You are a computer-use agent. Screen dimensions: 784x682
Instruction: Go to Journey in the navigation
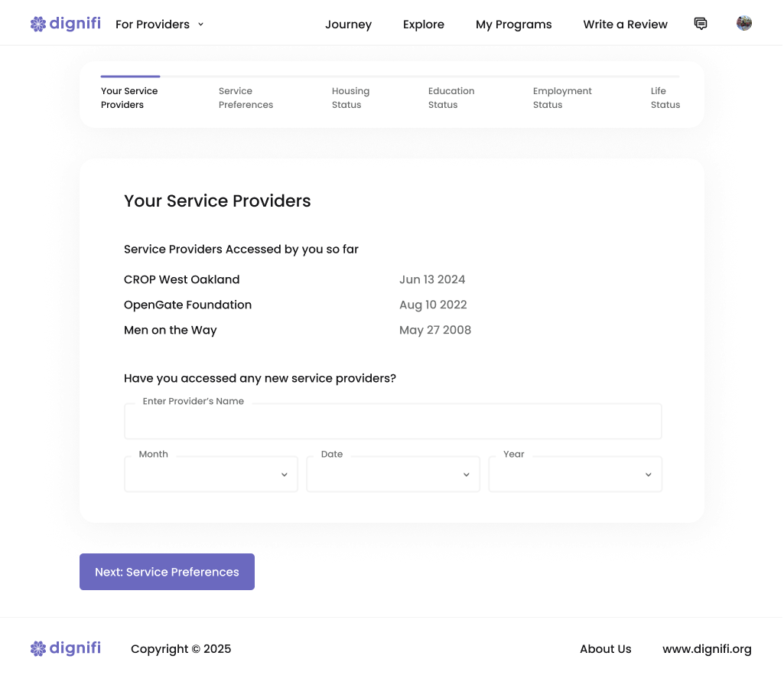tap(349, 24)
